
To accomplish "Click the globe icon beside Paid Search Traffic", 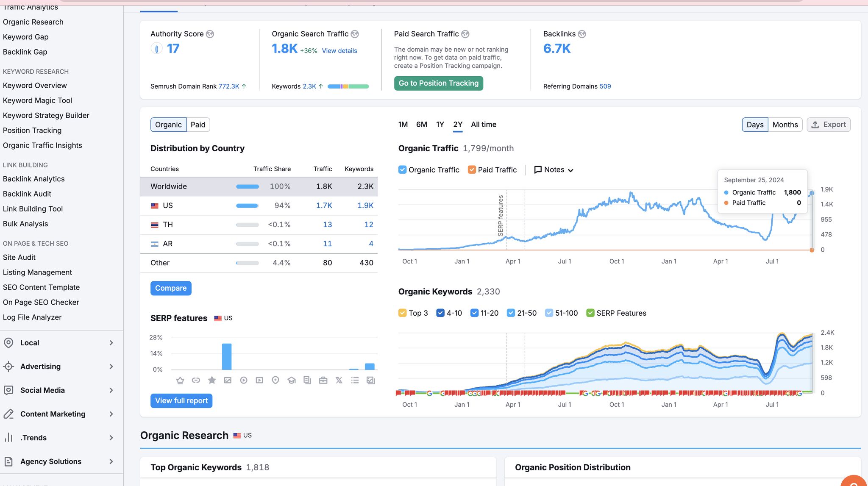I will click(465, 34).
